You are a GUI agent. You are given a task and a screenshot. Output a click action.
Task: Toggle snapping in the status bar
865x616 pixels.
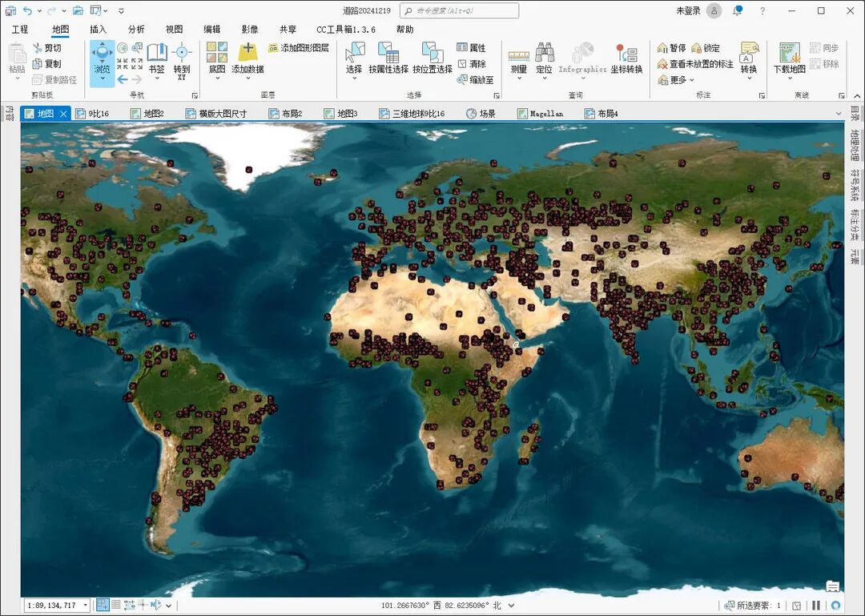[103, 605]
